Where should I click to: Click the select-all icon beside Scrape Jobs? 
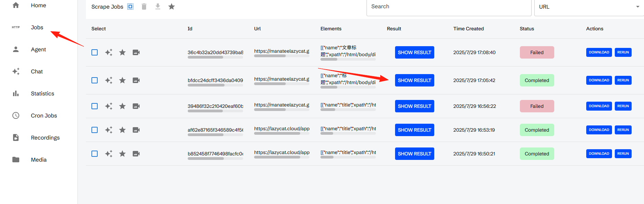click(130, 7)
